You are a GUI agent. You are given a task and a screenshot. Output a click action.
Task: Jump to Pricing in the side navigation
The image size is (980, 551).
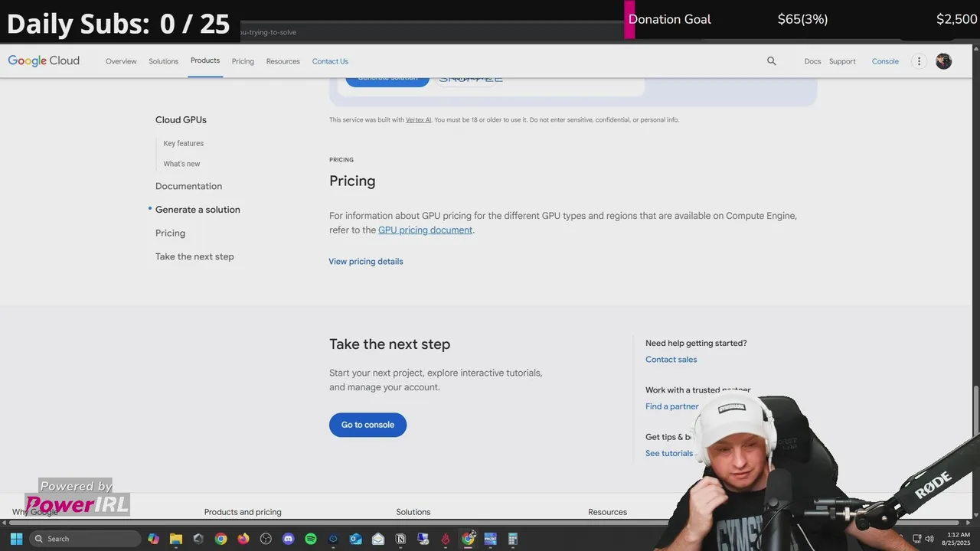(170, 233)
